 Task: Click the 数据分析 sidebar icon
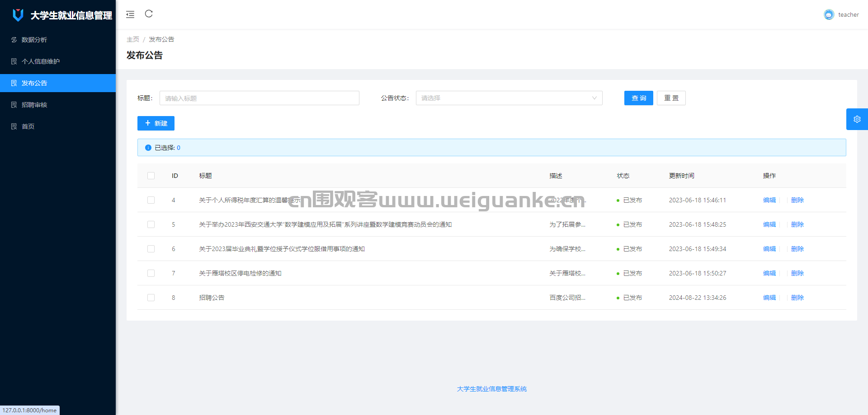pos(14,40)
